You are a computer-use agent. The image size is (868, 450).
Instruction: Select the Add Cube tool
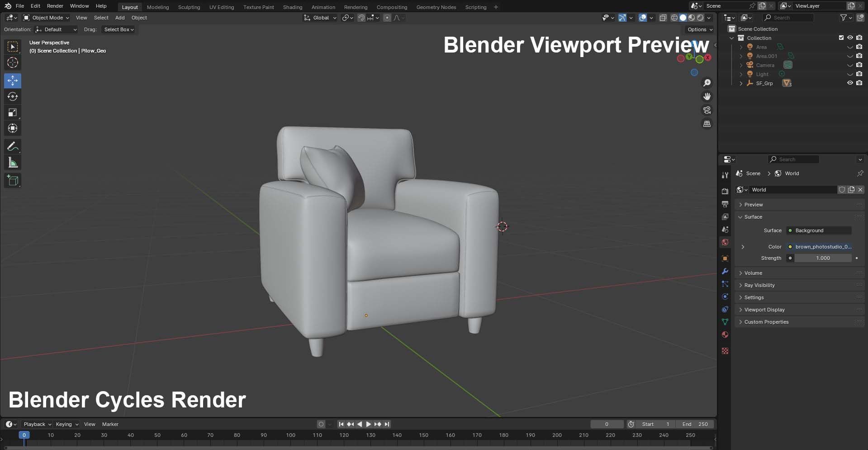click(13, 181)
